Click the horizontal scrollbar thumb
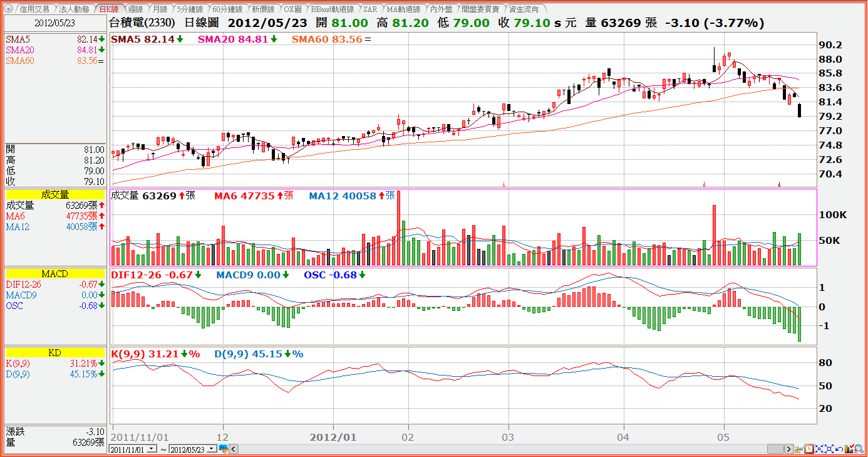The width and height of the screenshot is (868, 457). pyautogui.click(x=775, y=449)
